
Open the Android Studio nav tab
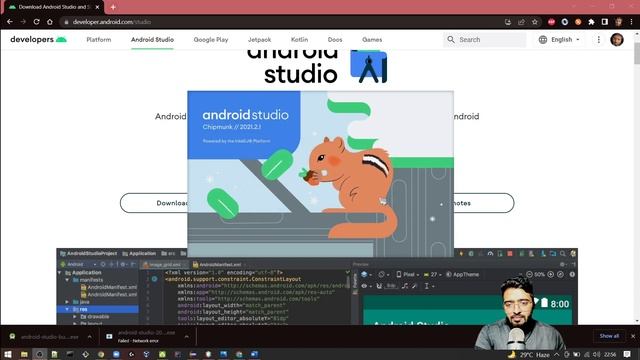[152, 40]
